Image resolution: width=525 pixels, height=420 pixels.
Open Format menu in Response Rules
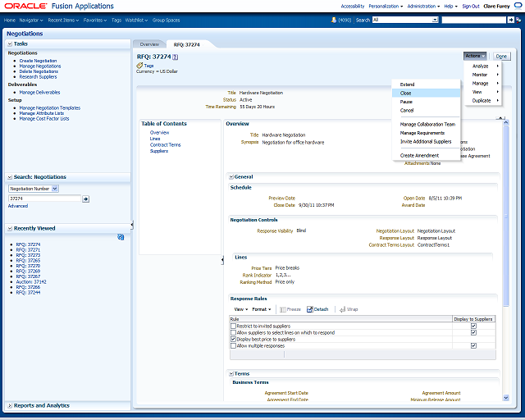(x=261, y=309)
